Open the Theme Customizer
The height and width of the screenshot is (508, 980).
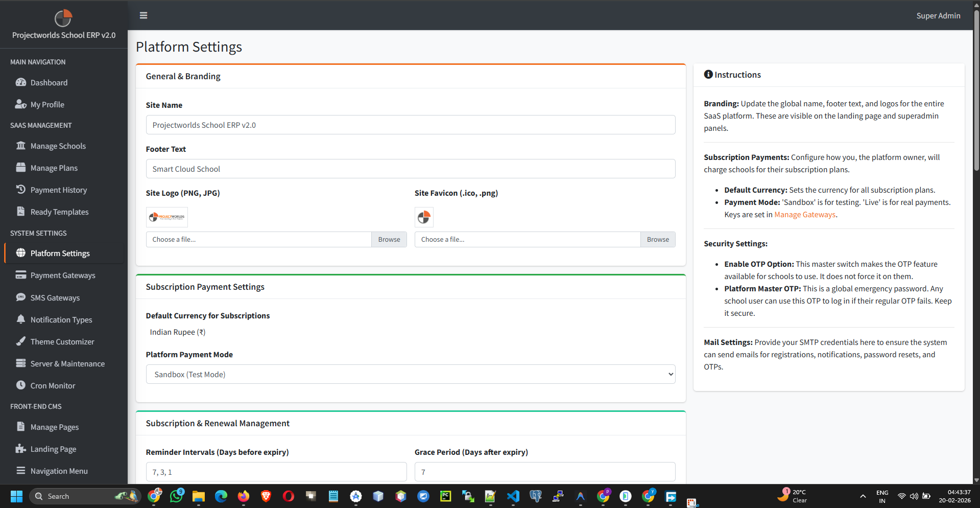point(62,341)
